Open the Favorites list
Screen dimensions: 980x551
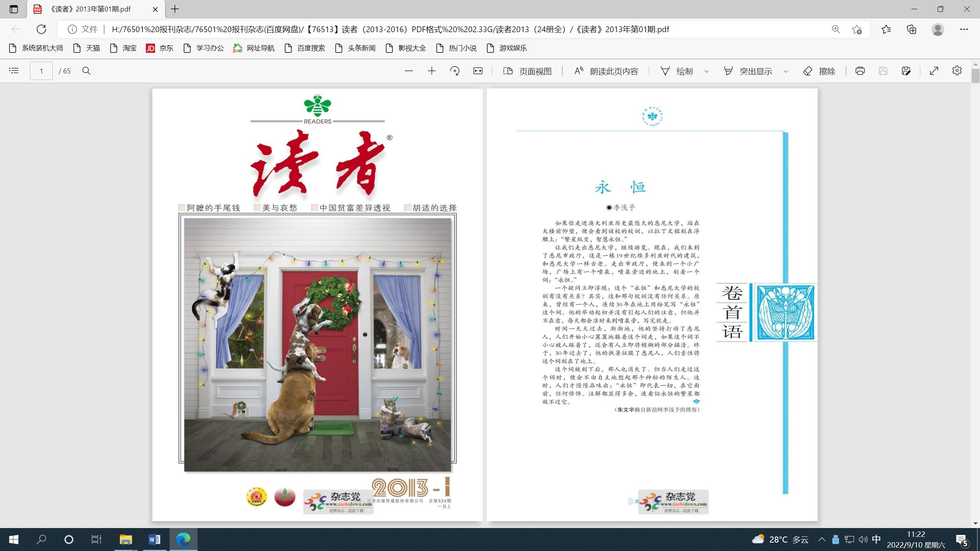pyautogui.click(x=886, y=29)
